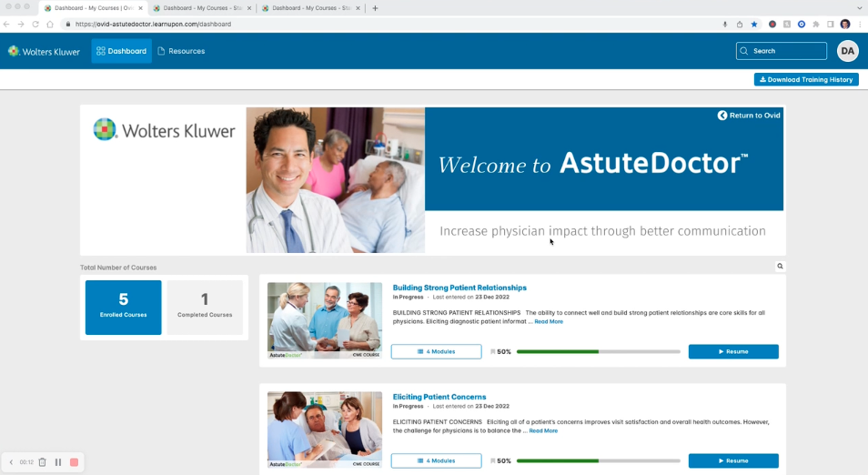This screenshot has width=868, height=475.
Task: Resume Building Strong Patient Relationships course
Action: click(732, 351)
